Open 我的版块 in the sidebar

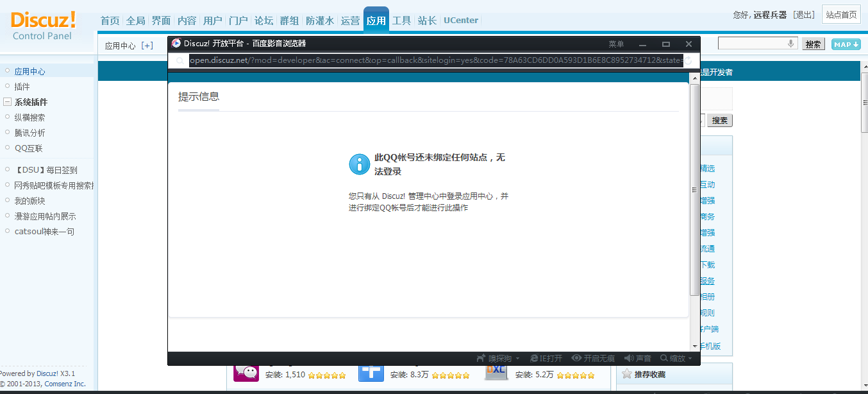[x=30, y=201]
